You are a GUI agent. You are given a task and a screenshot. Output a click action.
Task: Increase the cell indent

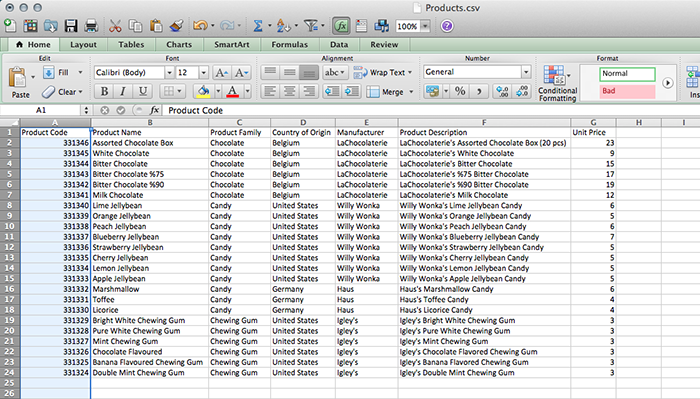(x=352, y=91)
